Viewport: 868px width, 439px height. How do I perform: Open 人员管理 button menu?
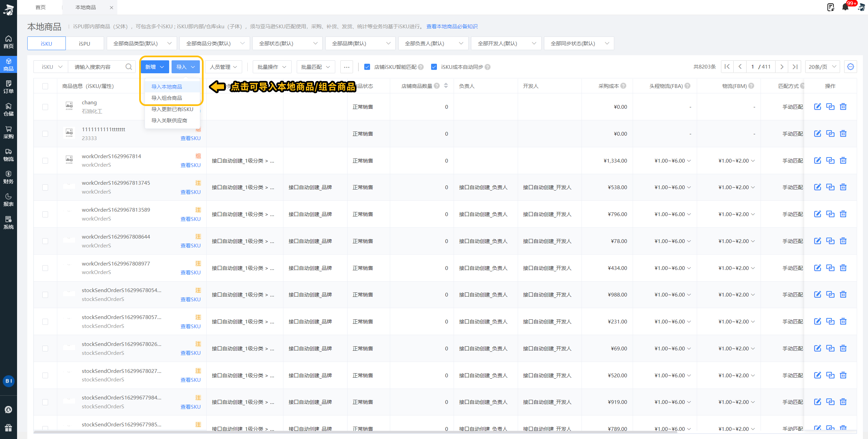pos(223,67)
